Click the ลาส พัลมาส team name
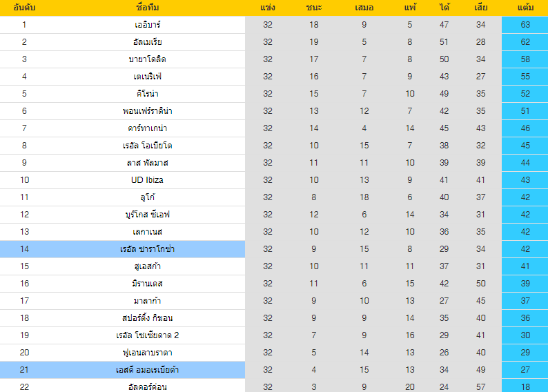The image size is (548, 392). click(147, 163)
